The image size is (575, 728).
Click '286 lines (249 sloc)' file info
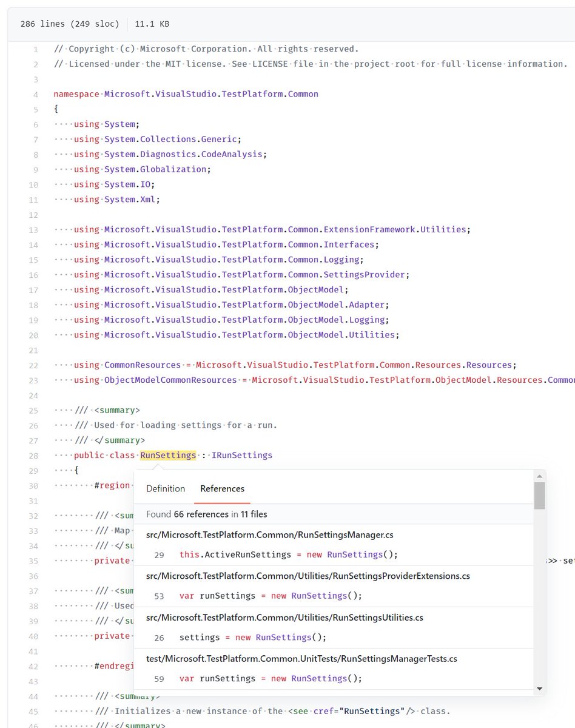pos(70,24)
